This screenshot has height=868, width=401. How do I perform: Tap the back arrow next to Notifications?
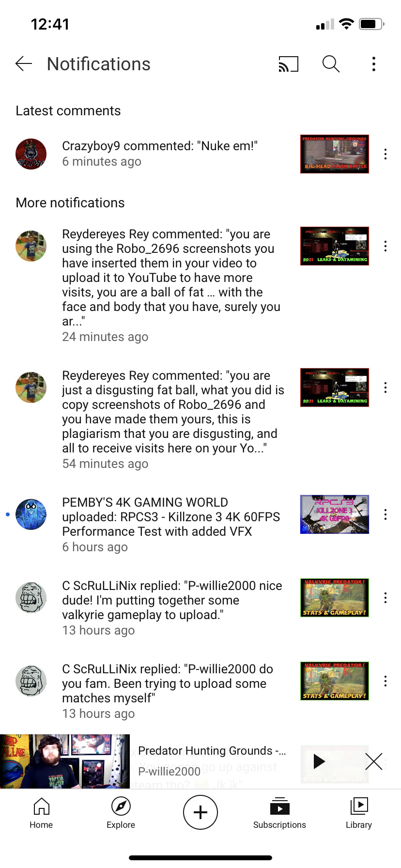(24, 64)
